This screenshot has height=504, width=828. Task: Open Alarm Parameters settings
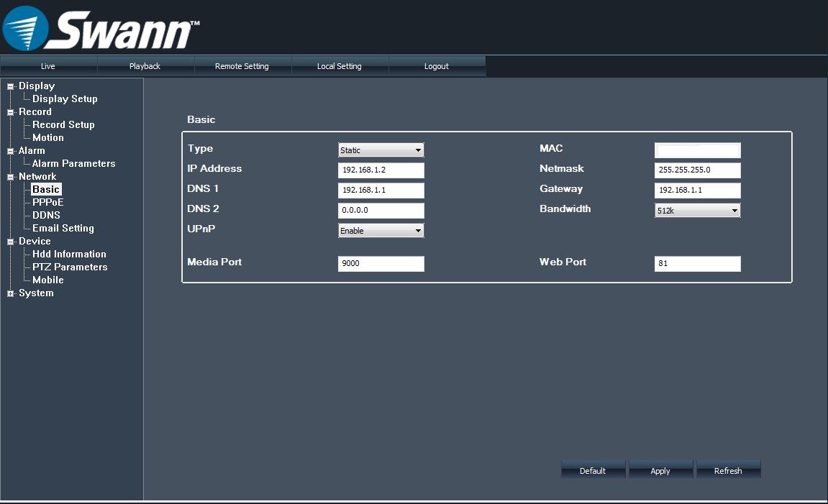[73, 163]
